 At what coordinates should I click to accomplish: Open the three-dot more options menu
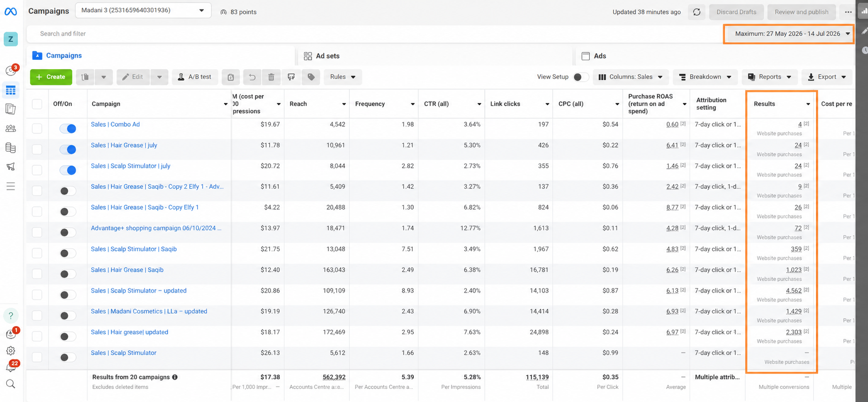(848, 12)
